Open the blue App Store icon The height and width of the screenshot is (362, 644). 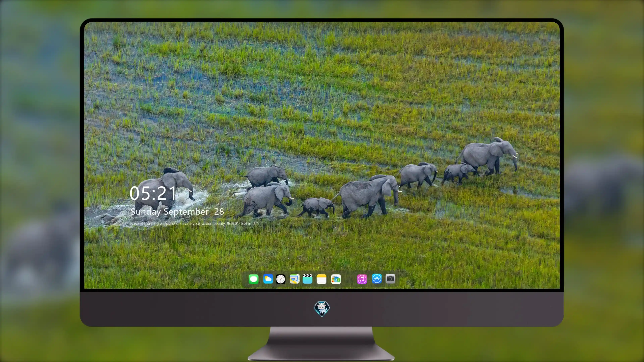coord(377,279)
